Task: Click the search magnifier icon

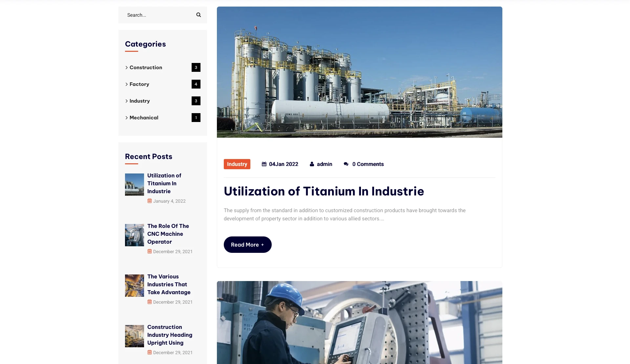Action: tap(199, 15)
